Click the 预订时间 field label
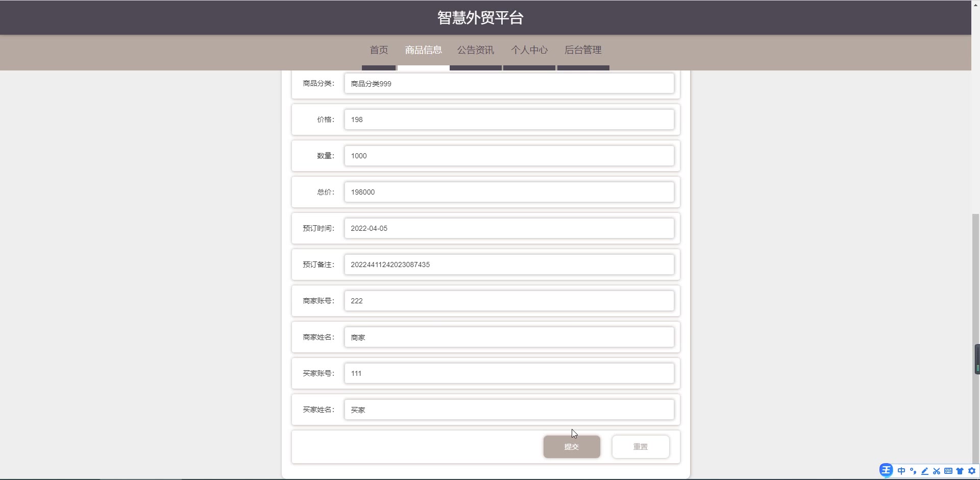980x480 pixels. (x=318, y=228)
